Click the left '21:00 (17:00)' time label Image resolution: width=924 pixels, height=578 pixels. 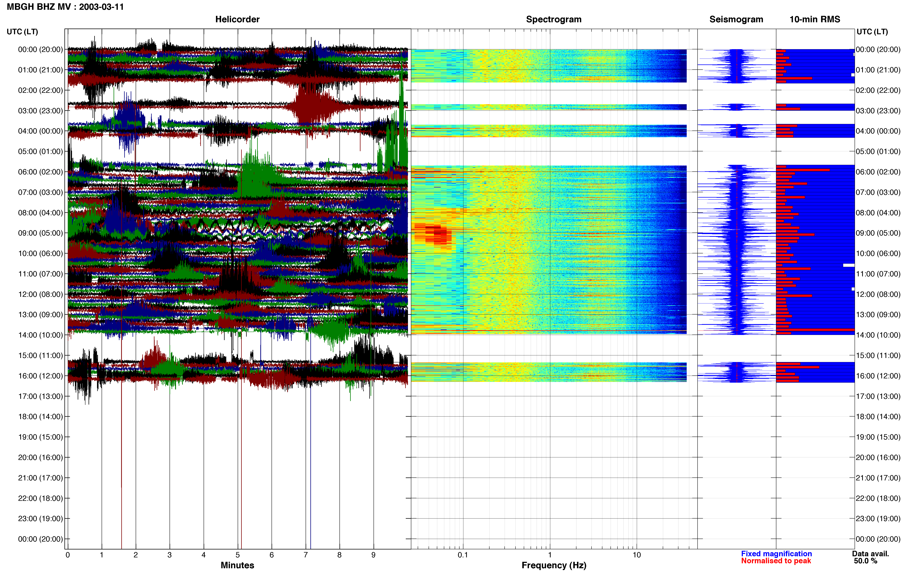click(41, 477)
